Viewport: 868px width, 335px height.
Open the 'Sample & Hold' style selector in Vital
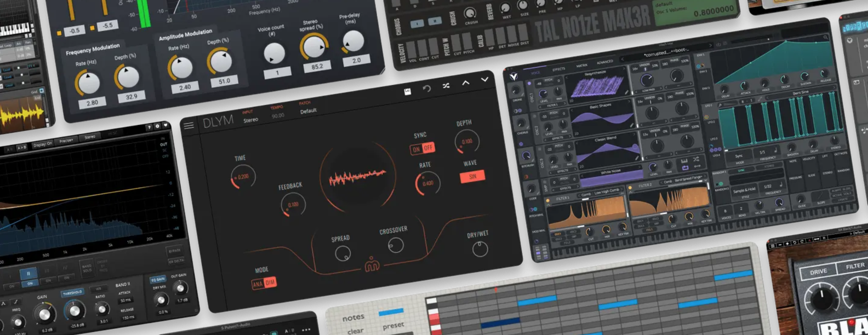(744, 190)
